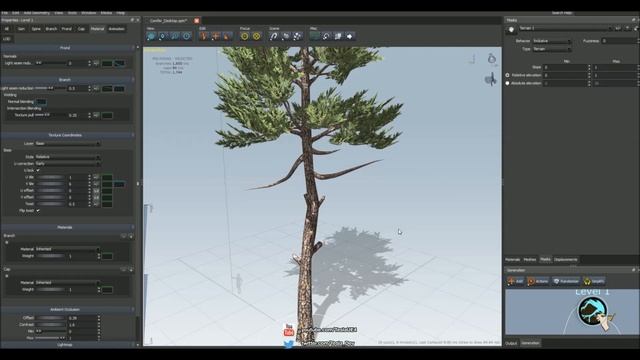Click the third Scene toolbar icon

click(x=298, y=36)
